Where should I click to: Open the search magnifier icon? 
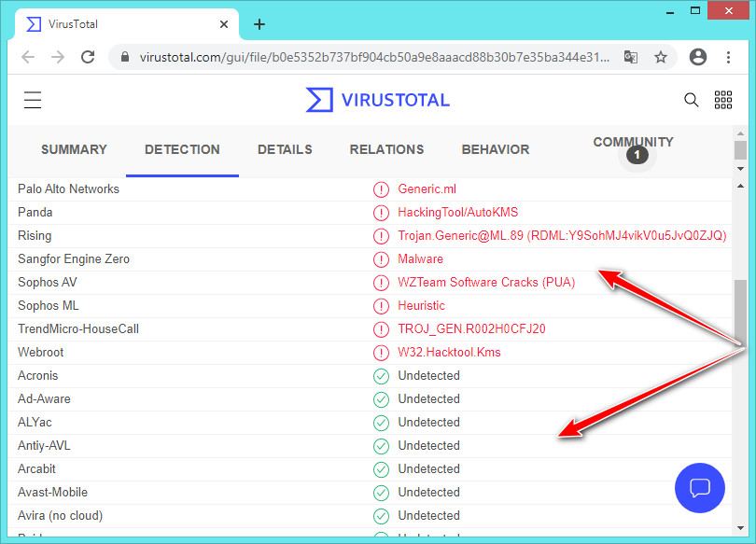691,100
